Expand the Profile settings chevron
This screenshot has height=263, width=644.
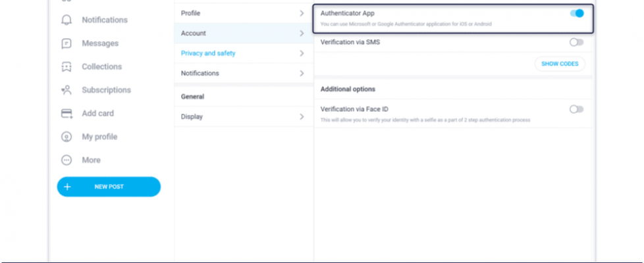coord(302,13)
